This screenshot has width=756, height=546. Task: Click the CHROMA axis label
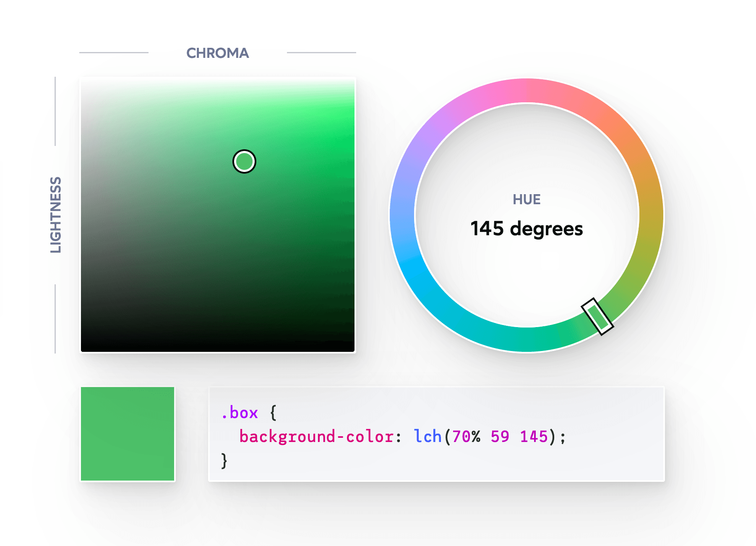tap(217, 53)
